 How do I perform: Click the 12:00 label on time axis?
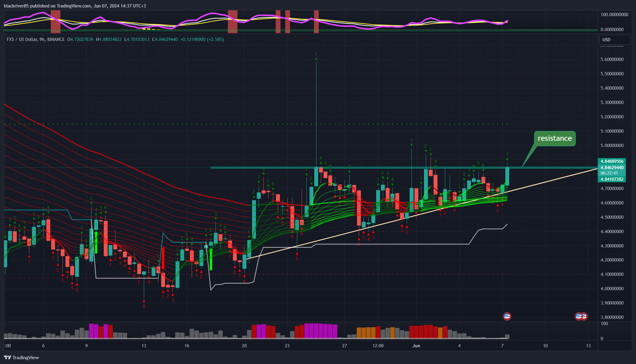click(378, 346)
